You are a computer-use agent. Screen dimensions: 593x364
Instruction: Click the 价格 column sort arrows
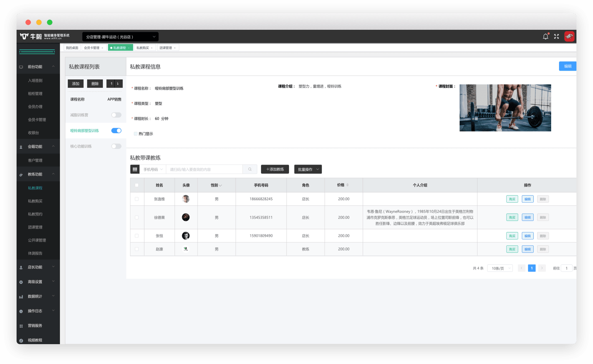click(347, 185)
